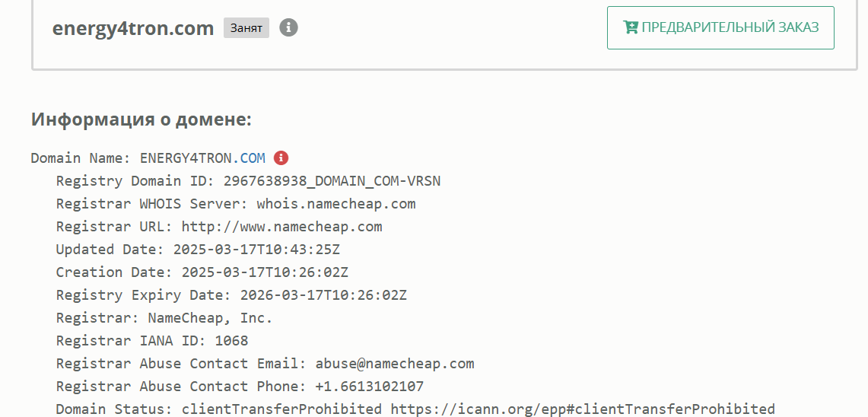Click the Информация о домене heading
Image resolution: width=868 pixels, height=417 pixels.
(141, 119)
